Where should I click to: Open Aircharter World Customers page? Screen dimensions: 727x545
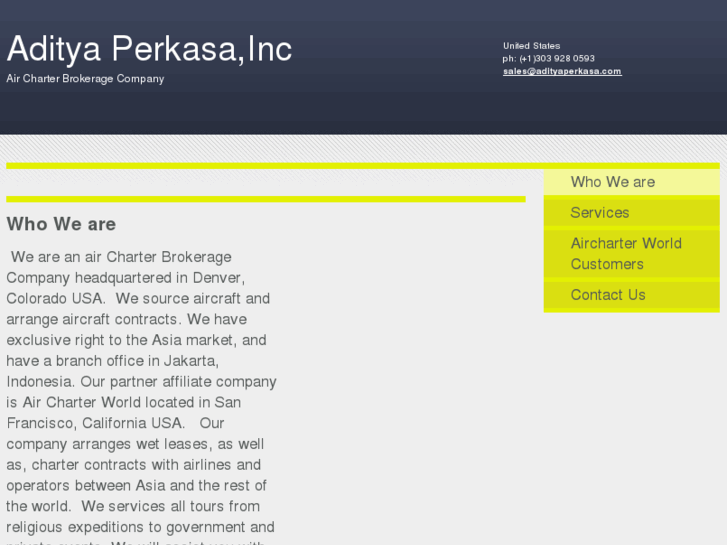click(631, 254)
